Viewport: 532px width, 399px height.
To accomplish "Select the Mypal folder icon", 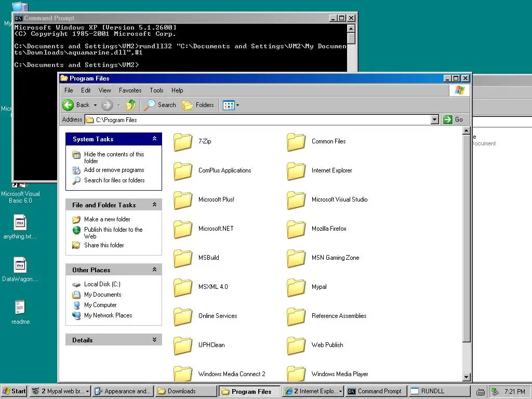I will coord(296,287).
